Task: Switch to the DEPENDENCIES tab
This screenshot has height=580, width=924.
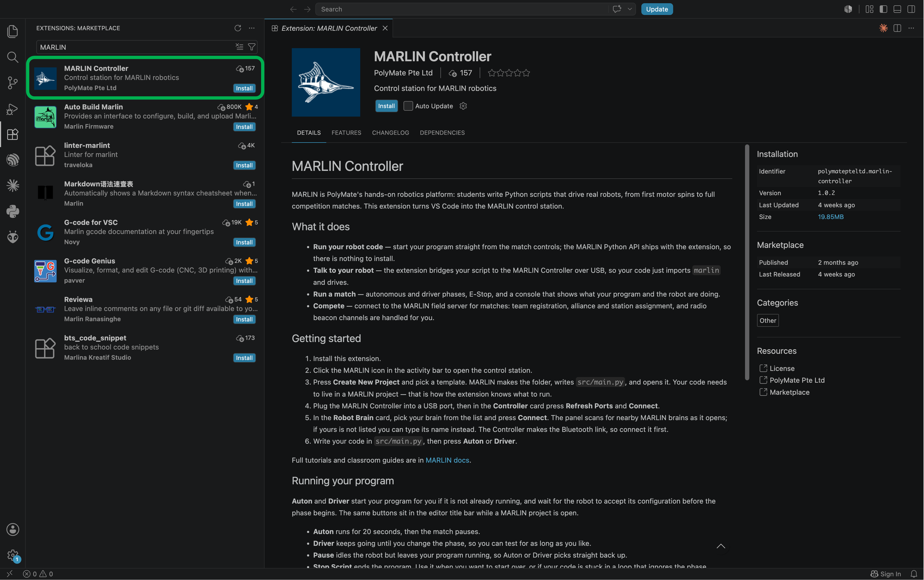Action: [x=442, y=133]
